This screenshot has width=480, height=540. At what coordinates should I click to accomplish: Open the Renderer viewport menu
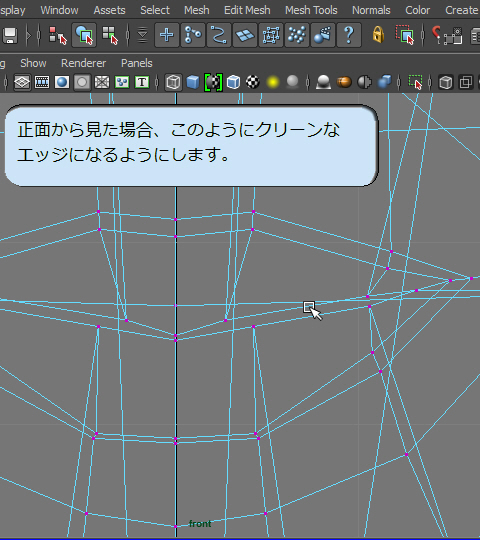point(84,63)
